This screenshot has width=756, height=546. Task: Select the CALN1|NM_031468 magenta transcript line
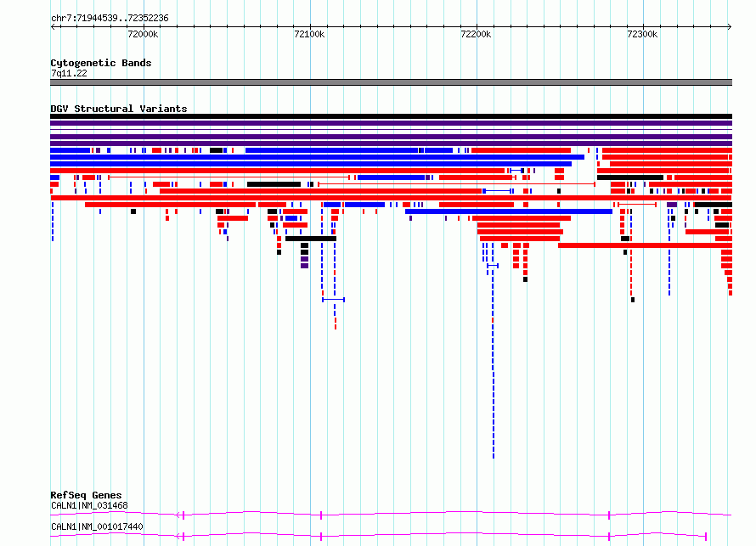pos(391,515)
